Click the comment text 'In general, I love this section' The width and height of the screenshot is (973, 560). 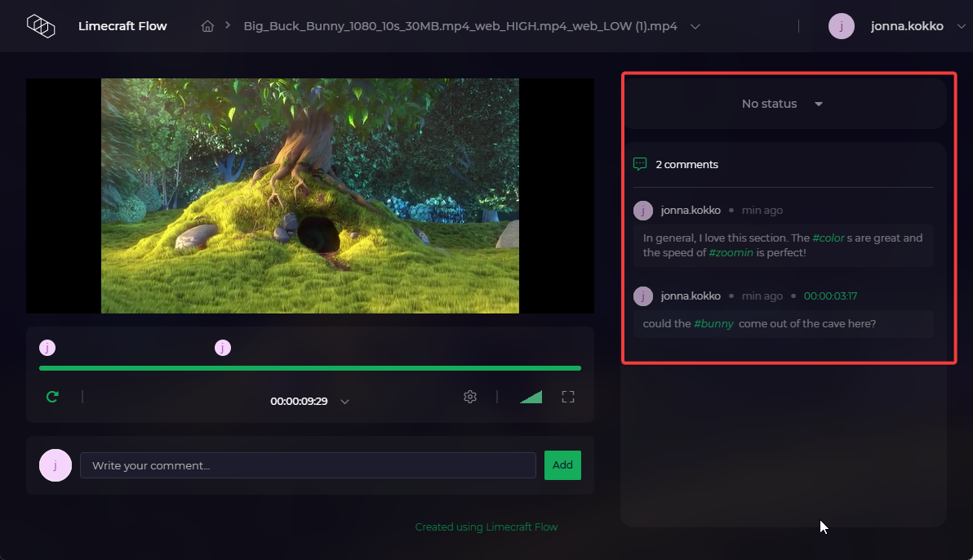point(783,245)
